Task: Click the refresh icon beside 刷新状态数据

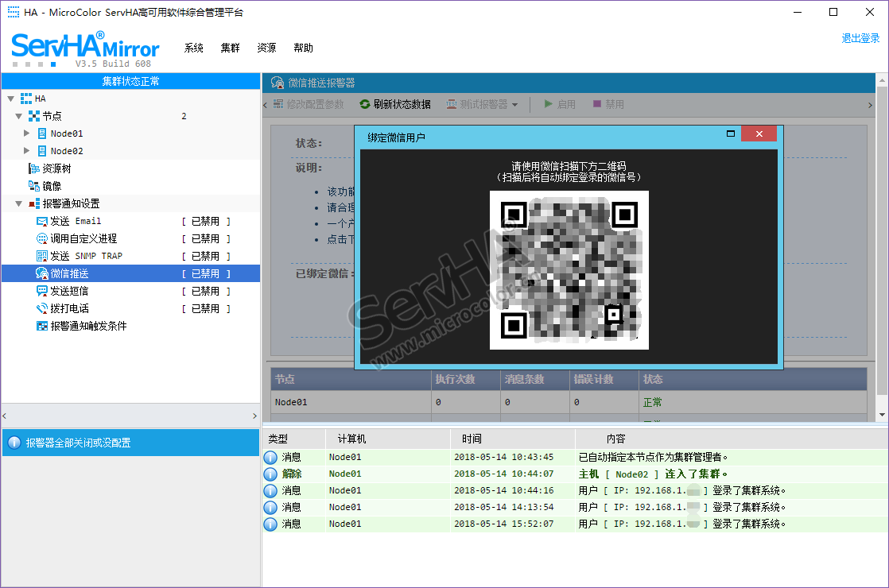Action: (365, 104)
